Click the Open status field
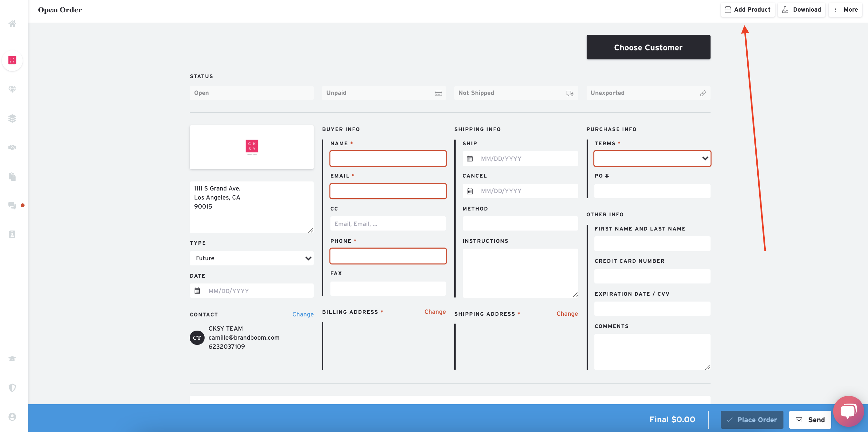868x432 pixels. 251,93
